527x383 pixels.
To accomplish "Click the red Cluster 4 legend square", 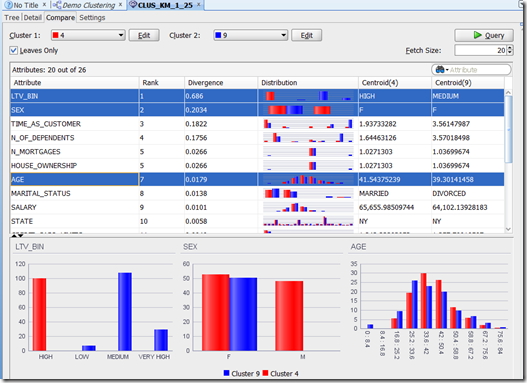I will tap(265, 373).
